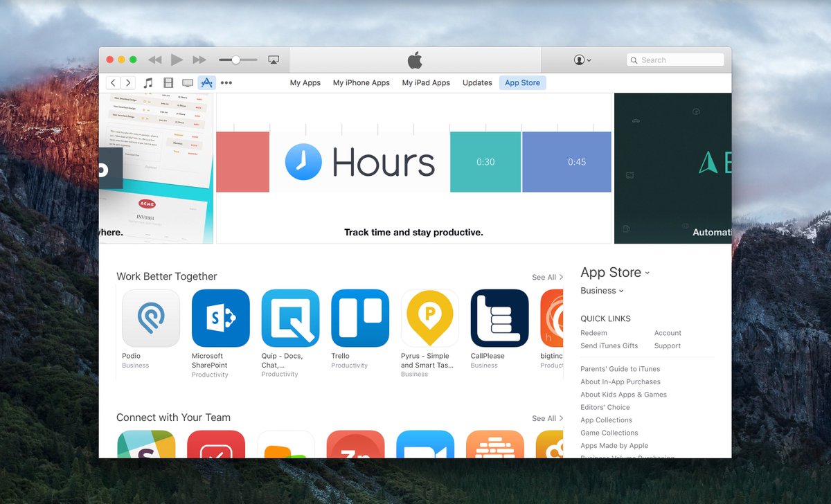Open Editors' Choice link
The width and height of the screenshot is (831, 504).
click(605, 407)
